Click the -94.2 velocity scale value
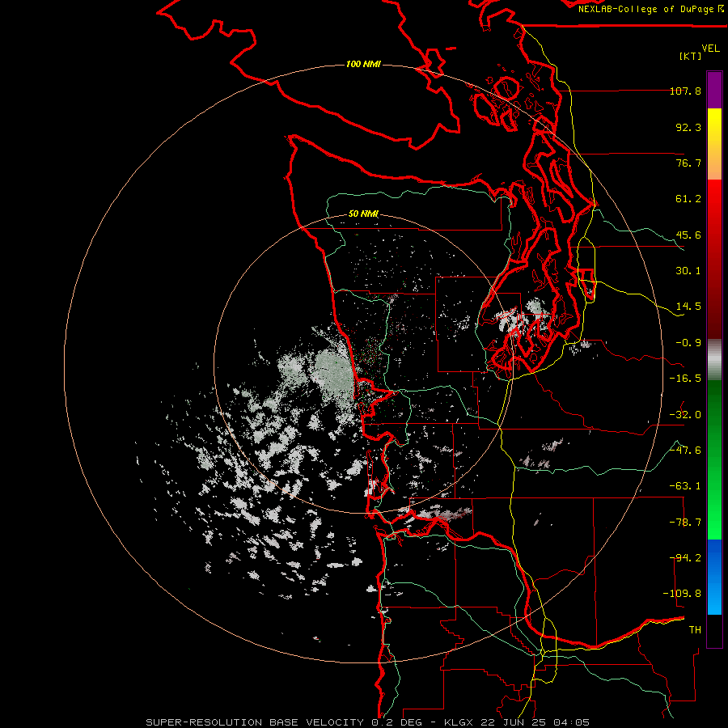The image size is (728, 728). tap(685, 558)
